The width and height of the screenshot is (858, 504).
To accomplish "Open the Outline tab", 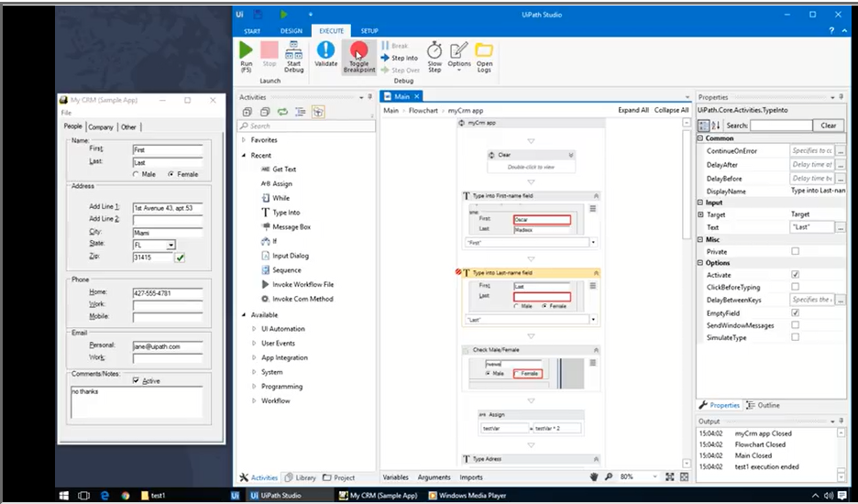I will [763, 406].
